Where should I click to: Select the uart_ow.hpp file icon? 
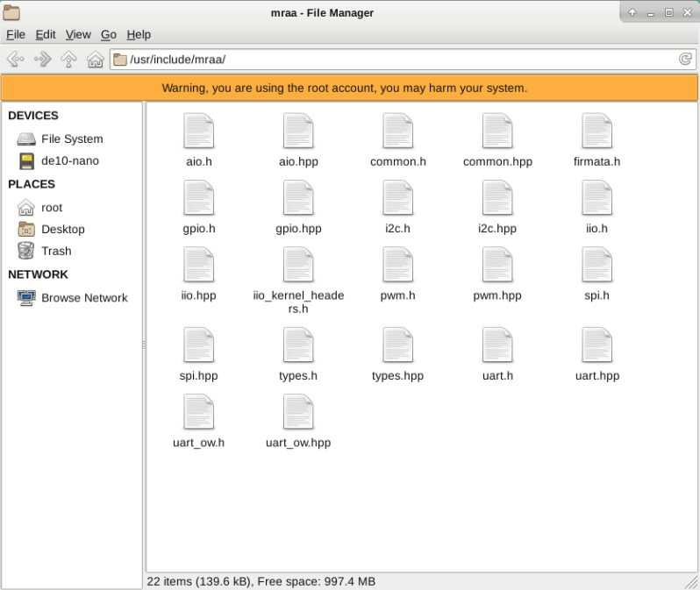298,413
